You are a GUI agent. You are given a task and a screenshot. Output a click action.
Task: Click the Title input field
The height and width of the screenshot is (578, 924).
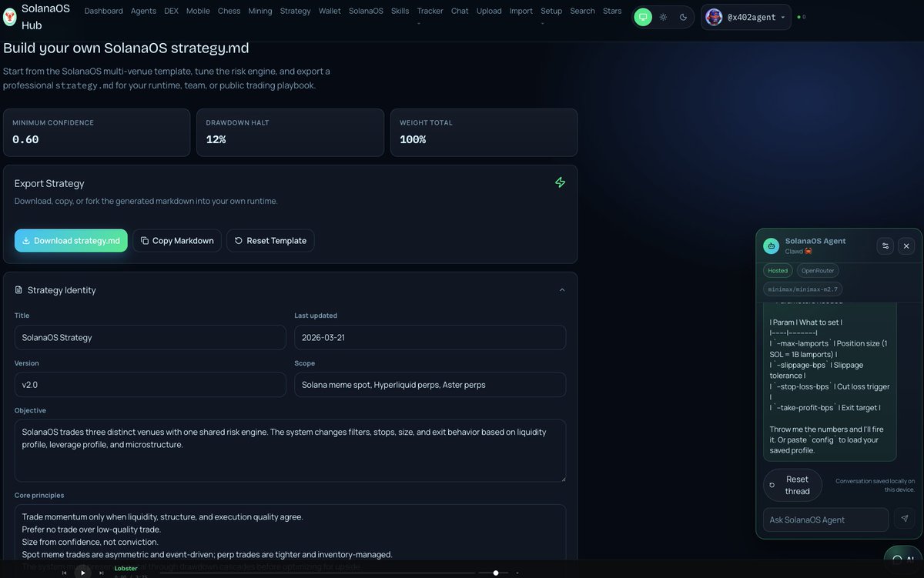150,337
